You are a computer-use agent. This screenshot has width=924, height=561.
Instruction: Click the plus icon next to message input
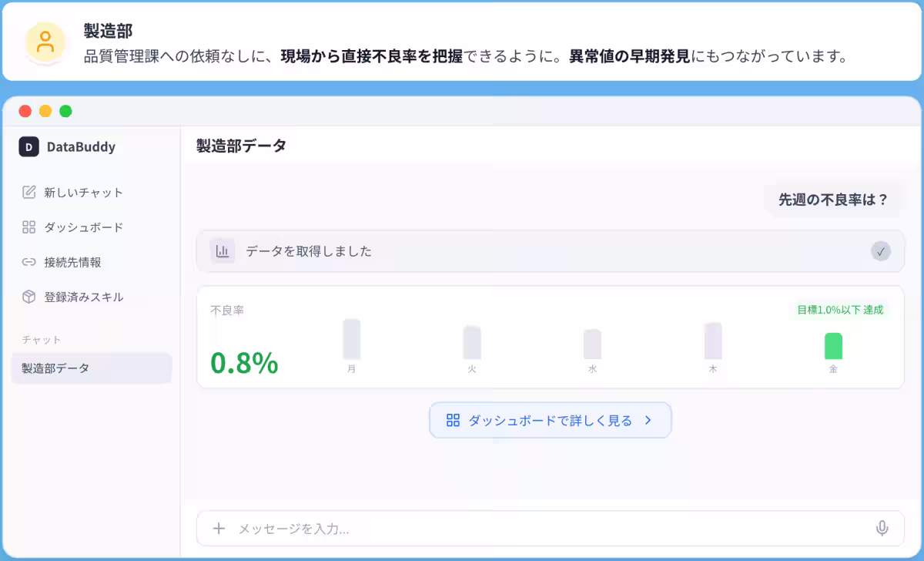pyautogui.click(x=217, y=529)
